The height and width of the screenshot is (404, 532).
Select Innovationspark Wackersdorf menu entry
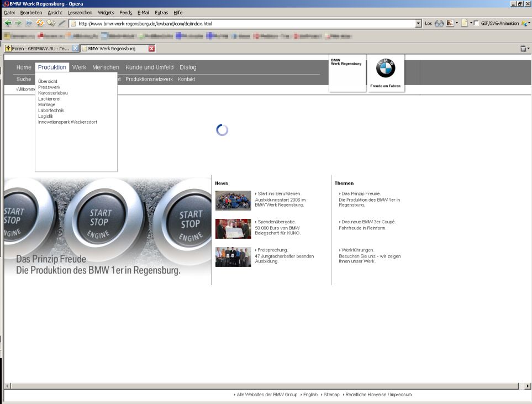point(67,122)
